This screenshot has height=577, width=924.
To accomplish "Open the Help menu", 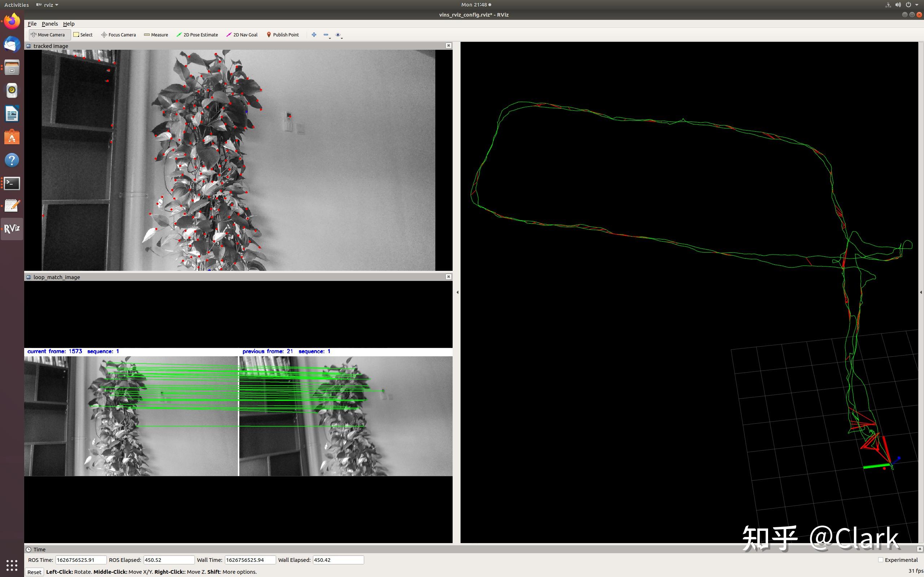I will point(69,24).
